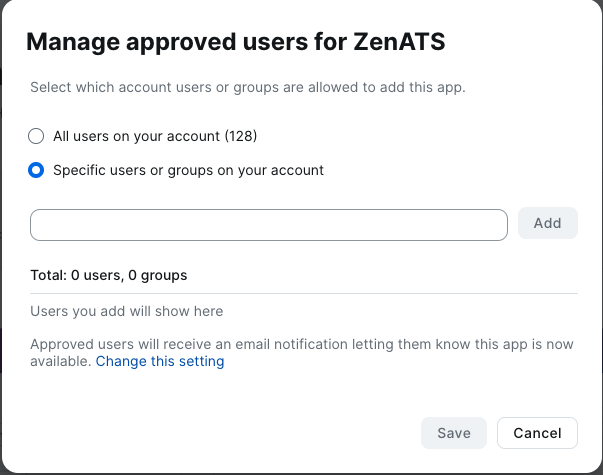
Task: Click the email notification notice text
Action: coord(302,344)
